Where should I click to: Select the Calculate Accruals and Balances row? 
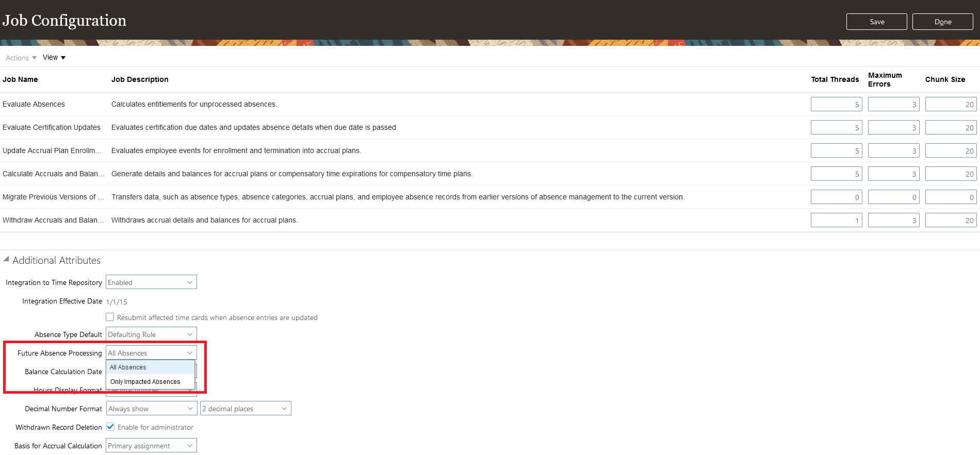click(x=490, y=174)
